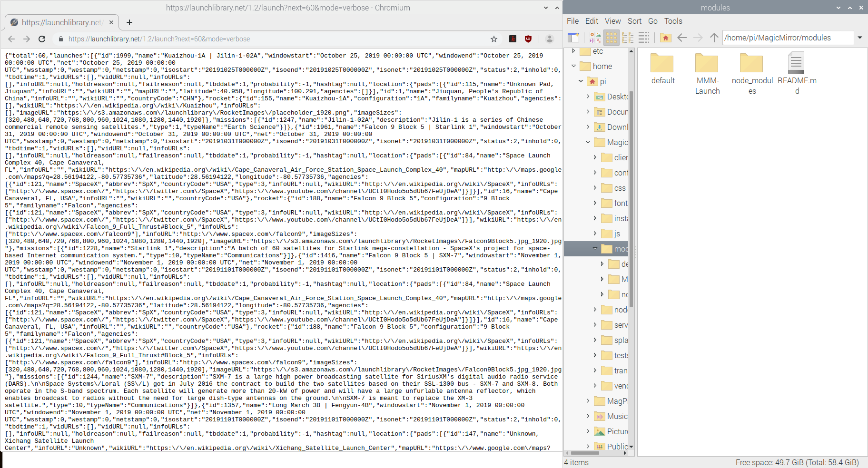Open the uBlock shield extension icon
The height and width of the screenshot is (468, 868).
[x=528, y=39]
